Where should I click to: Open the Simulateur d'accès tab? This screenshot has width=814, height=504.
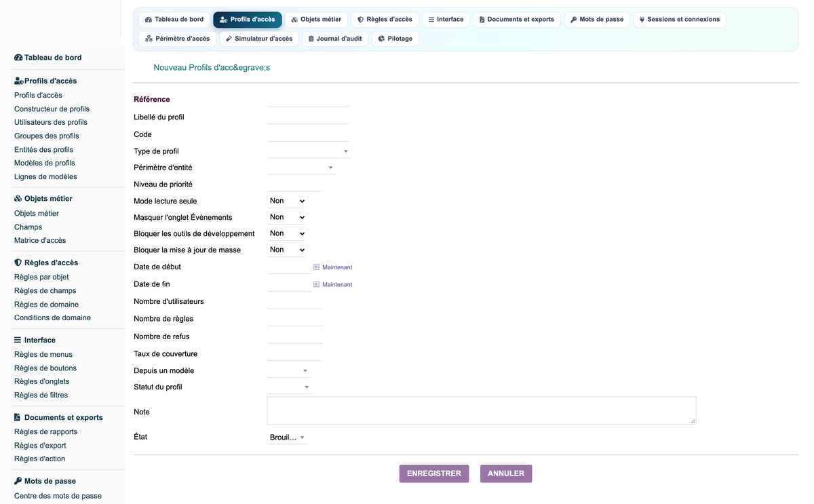coord(259,39)
